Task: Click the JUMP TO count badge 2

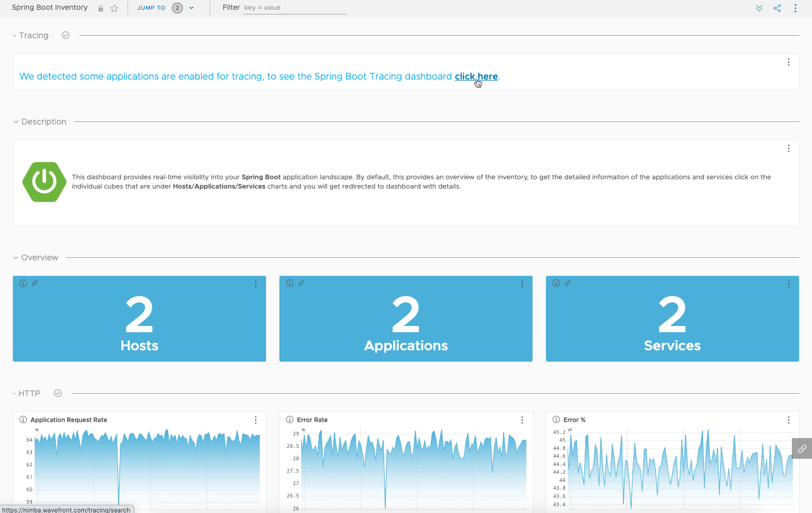Action: tap(177, 8)
